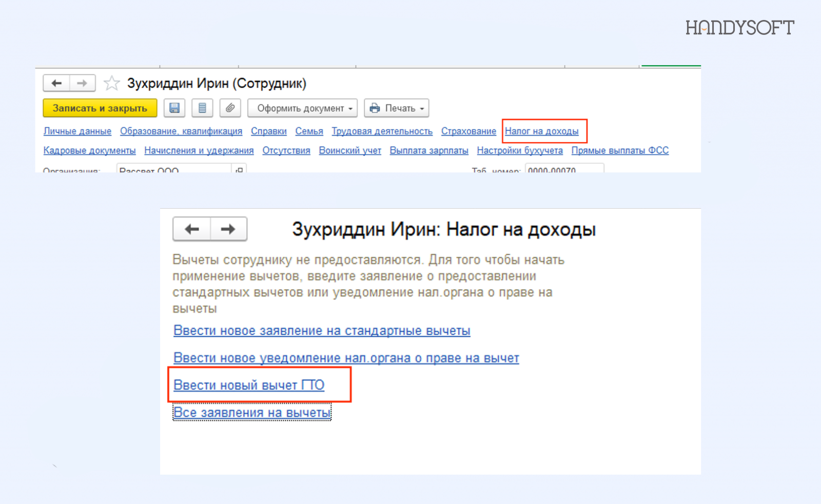The image size is (821, 504).
Task: Open the Отсутствия link
Action: (x=286, y=151)
